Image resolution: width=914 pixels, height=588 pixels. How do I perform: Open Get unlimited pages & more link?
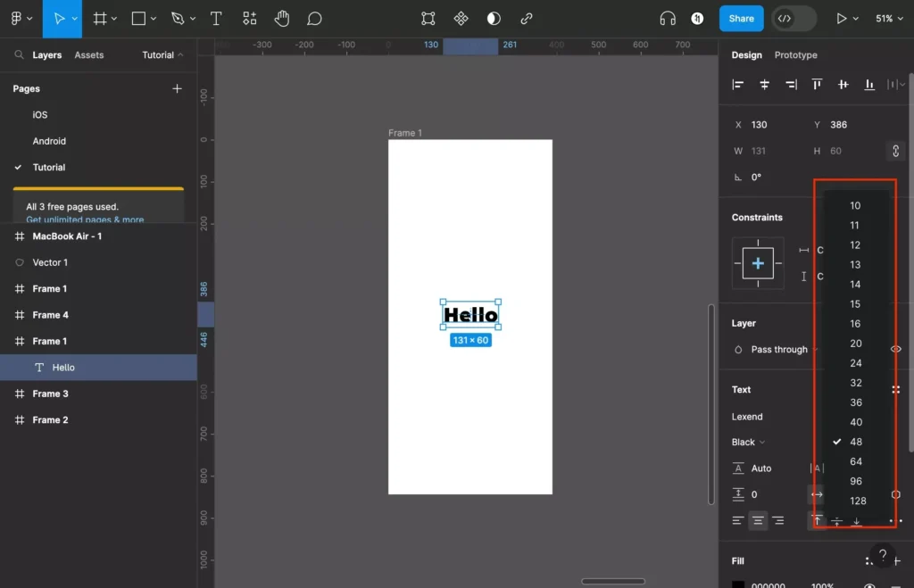(85, 219)
